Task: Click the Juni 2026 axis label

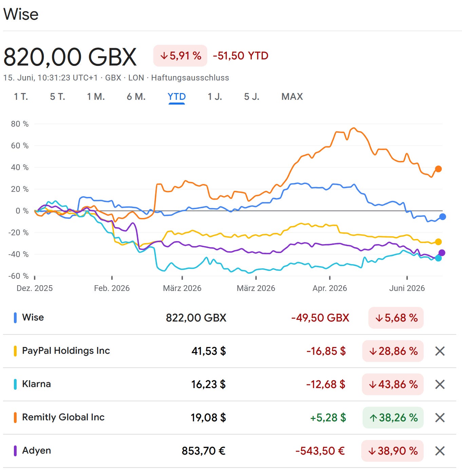Action: 407,288
